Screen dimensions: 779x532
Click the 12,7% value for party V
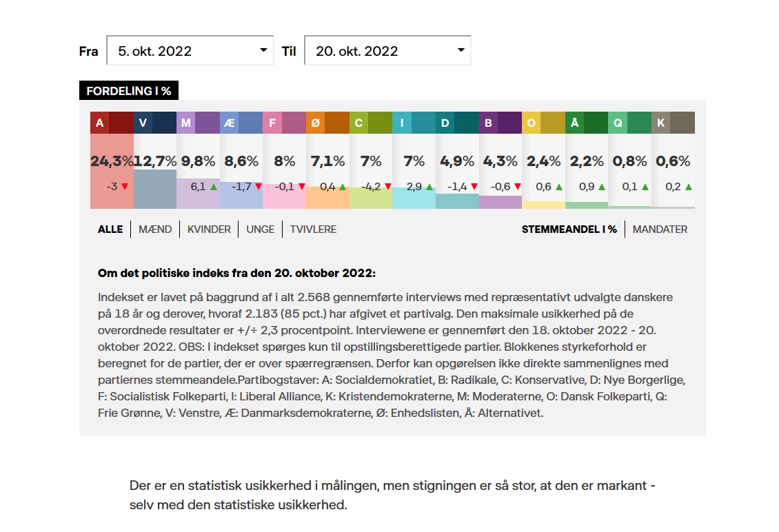point(155,161)
